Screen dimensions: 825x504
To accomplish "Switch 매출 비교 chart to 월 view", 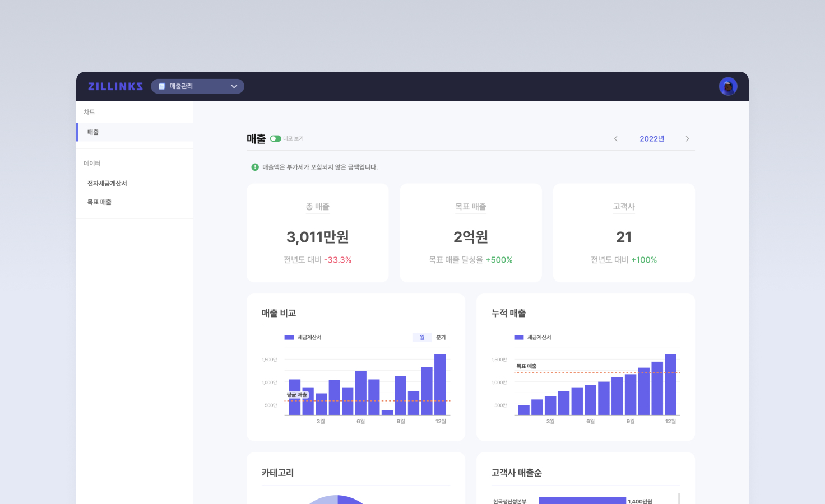I will (422, 337).
